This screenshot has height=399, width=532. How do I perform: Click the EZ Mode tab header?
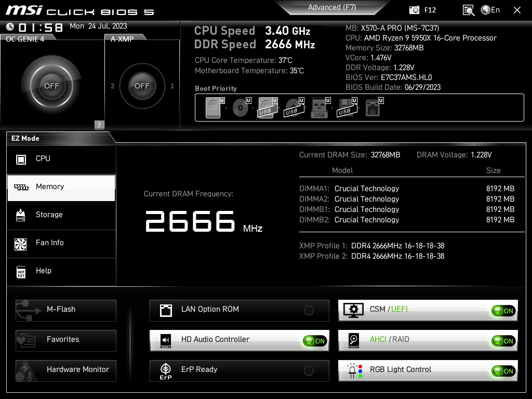25,138
